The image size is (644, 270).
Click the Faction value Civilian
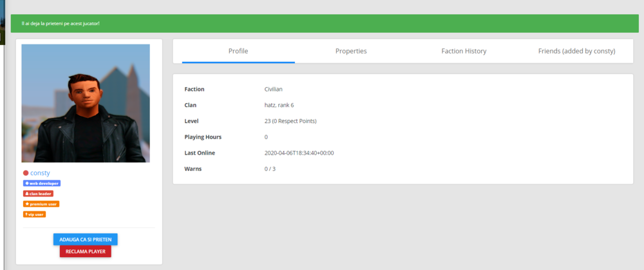pos(274,89)
